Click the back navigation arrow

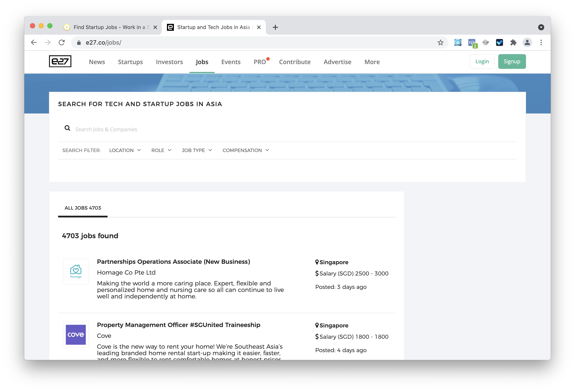pos(34,42)
